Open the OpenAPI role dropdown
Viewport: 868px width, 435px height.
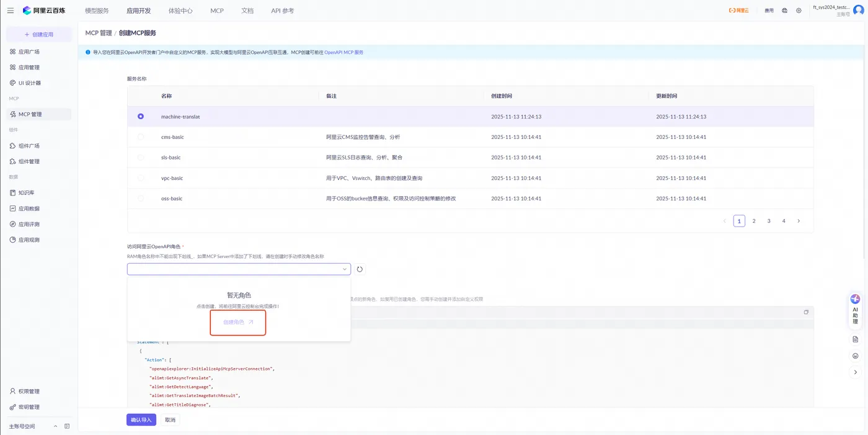click(239, 269)
